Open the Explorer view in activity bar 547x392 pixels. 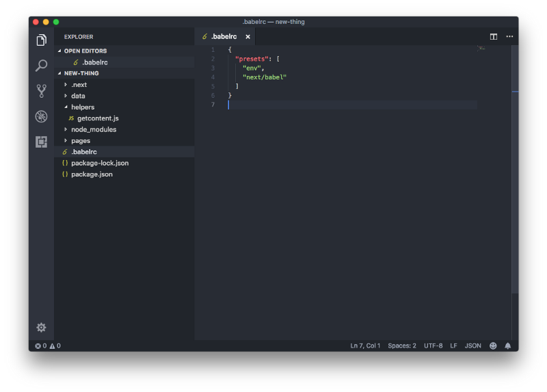41,40
